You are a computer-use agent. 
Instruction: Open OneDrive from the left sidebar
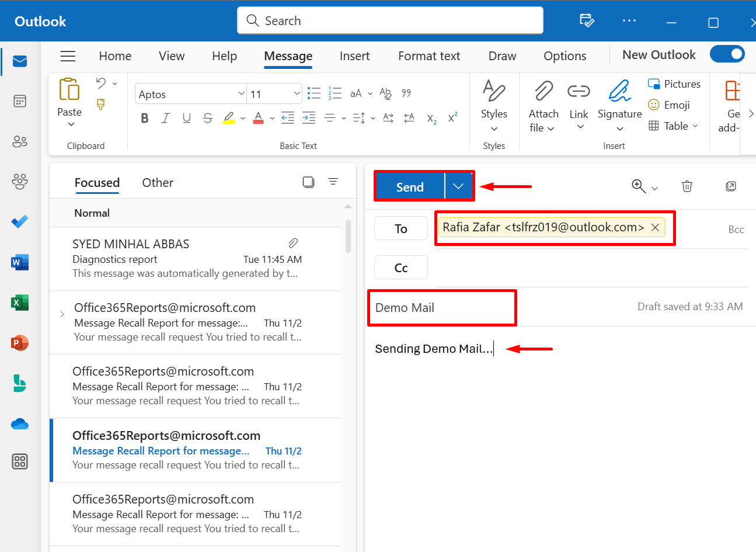coord(20,424)
